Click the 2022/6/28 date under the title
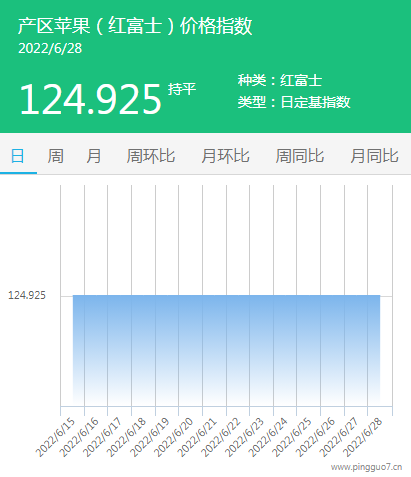 (x=50, y=48)
